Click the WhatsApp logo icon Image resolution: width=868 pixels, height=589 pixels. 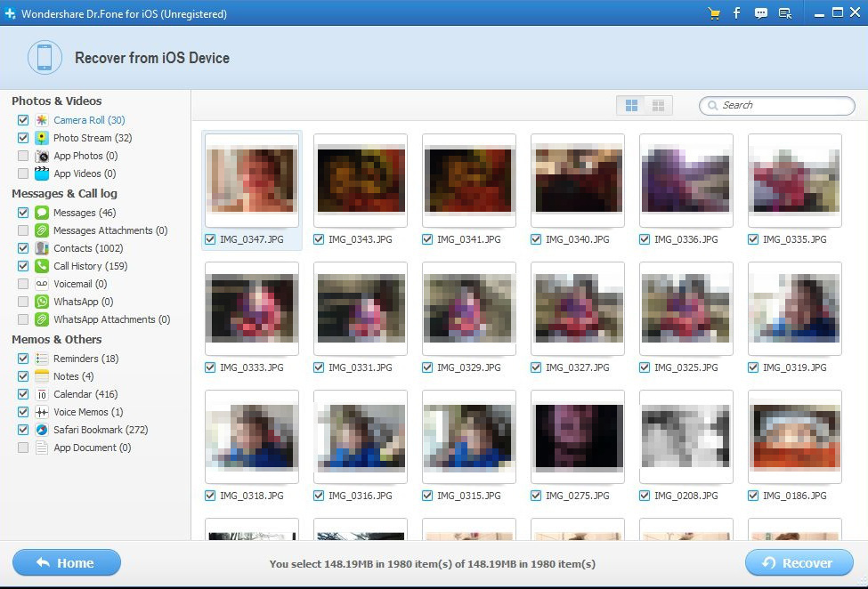42,302
